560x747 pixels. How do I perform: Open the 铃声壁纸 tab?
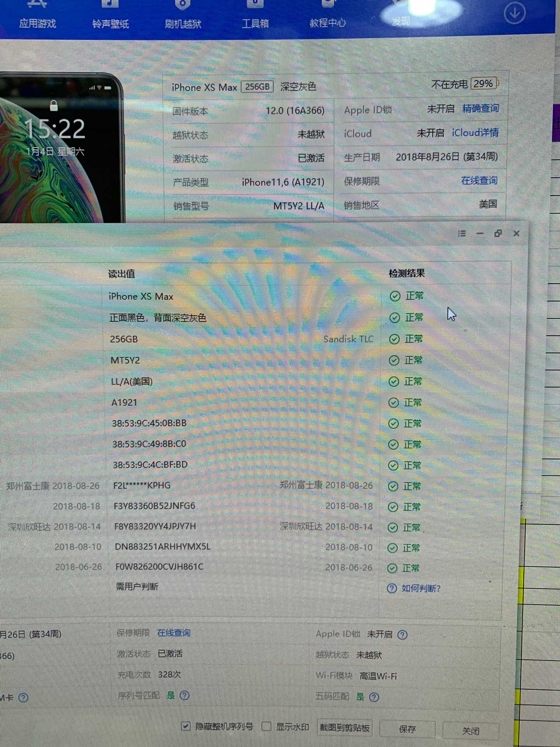pos(110,24)
